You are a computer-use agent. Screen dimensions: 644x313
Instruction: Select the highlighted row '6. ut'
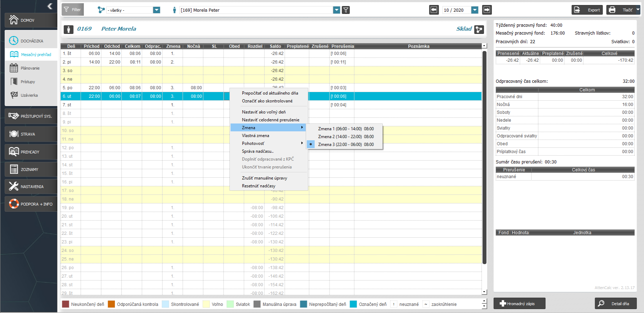coord(271,96)
